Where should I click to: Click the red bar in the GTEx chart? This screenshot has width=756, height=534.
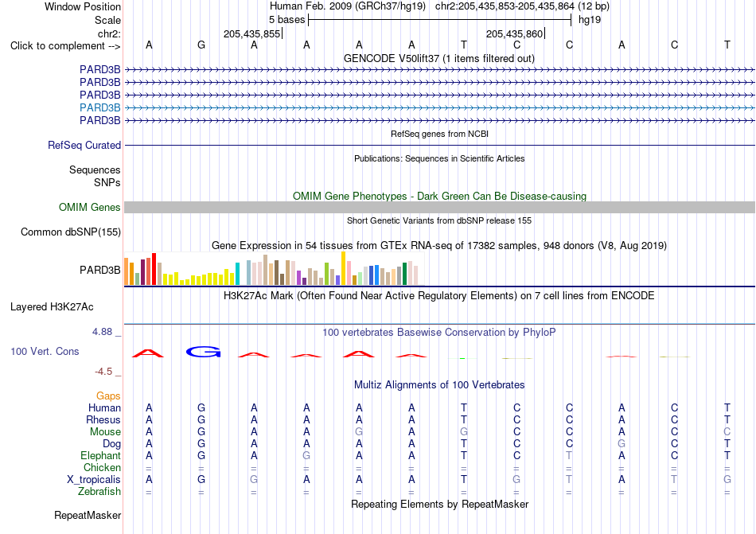tap(154, 269)
